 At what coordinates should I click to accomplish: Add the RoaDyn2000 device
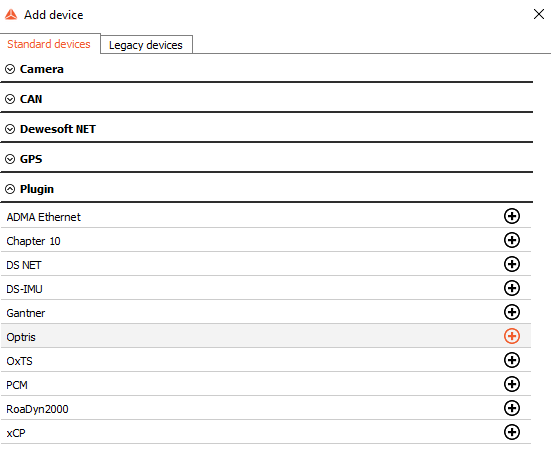click(511, 408)
